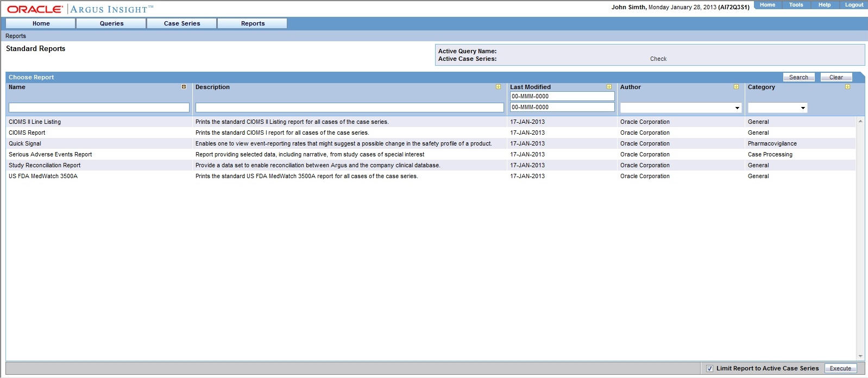Sort by the Description column icon
Screen dimensions: 868x378
pyautogui.click(x=498, y=87)
